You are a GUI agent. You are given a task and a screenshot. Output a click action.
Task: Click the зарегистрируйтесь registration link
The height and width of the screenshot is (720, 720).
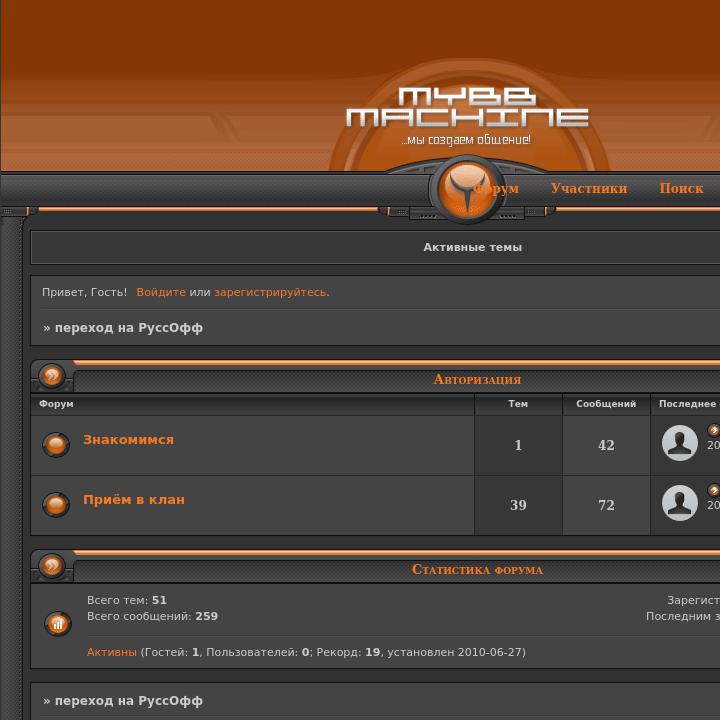tap(272, 292)
